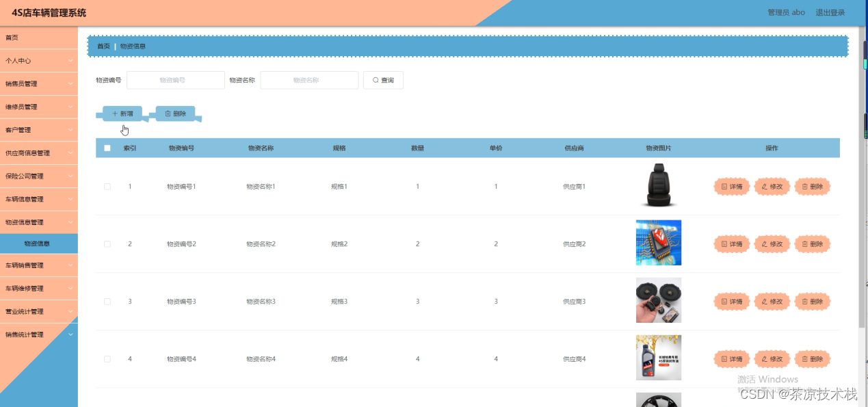868x407 pixels.
Task: Toggle the select-all checkbox in table header
Action: click(x=107, y=147)
